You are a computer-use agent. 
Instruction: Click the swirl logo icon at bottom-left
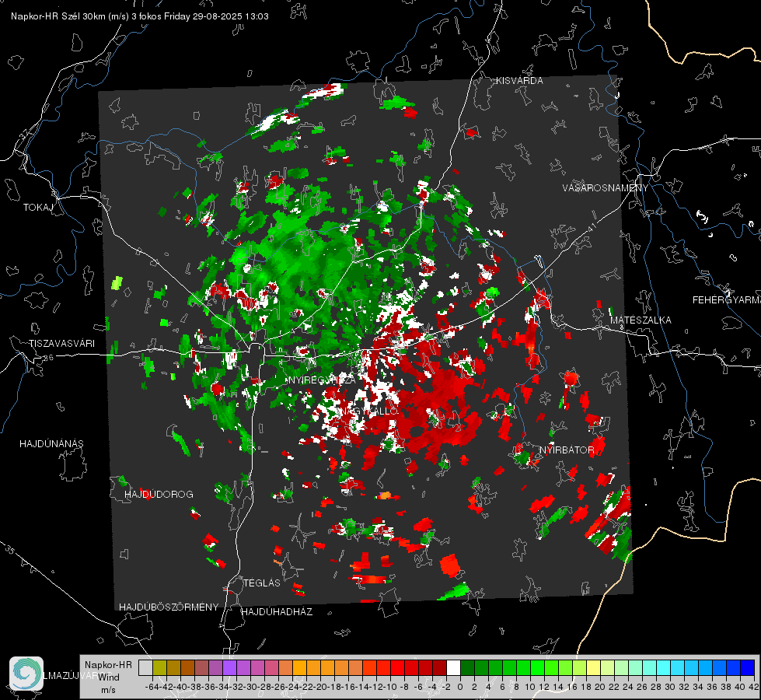tap(26, 674)
